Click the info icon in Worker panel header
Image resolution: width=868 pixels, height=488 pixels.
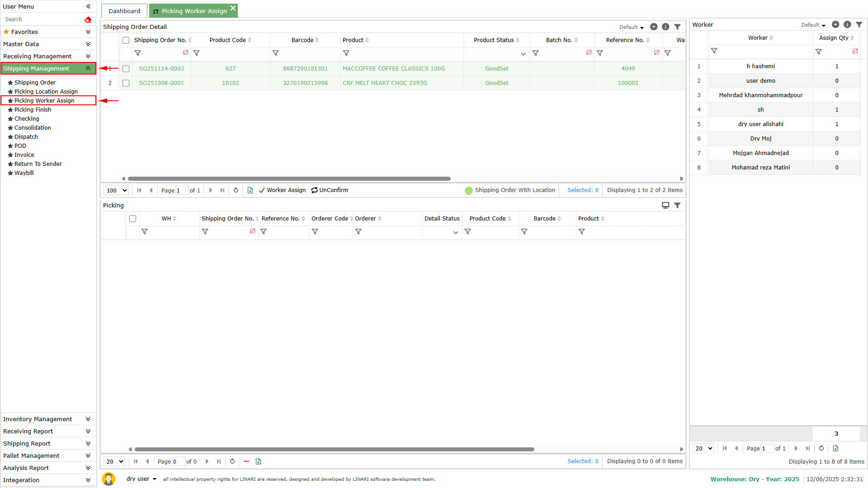pos(847,25)
